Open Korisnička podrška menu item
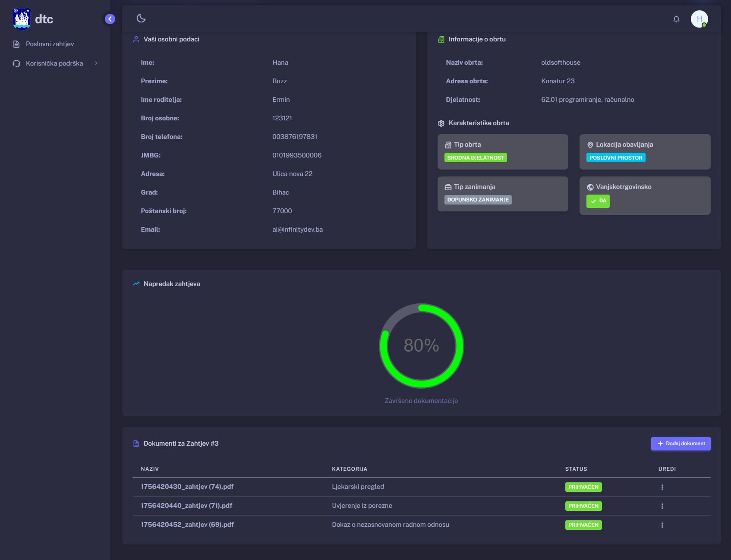This screenshot has height=560, width=731. pos(54,63)
